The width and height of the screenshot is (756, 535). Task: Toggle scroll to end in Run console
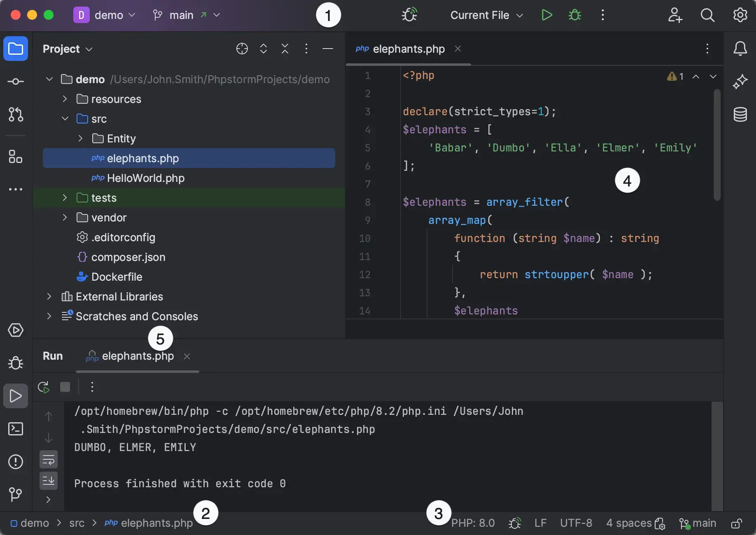click(49, 480)
